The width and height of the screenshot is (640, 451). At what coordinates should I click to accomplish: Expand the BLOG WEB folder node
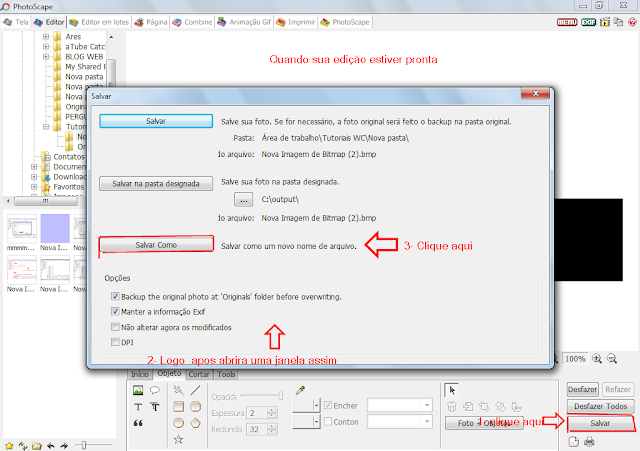46,56
